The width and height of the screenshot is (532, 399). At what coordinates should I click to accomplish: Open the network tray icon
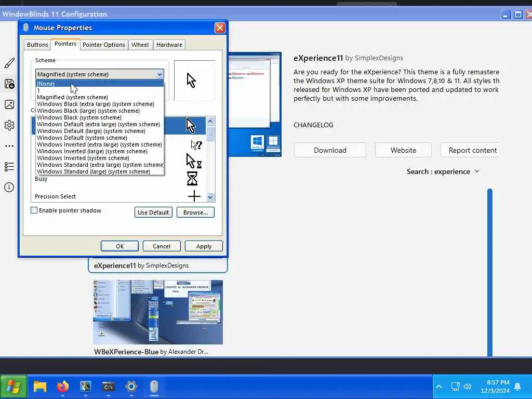click(455, 387)
